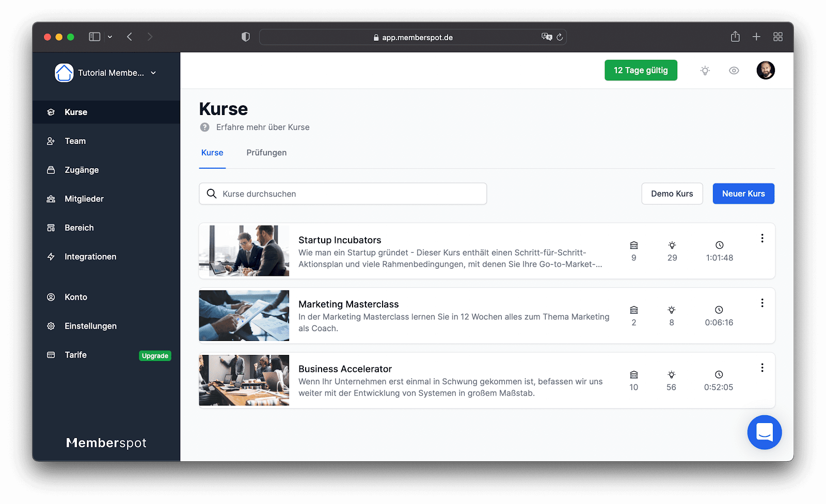Click the 1:01:48 duration value
Viewport: 826px width, 504px height.
(720, 258)
